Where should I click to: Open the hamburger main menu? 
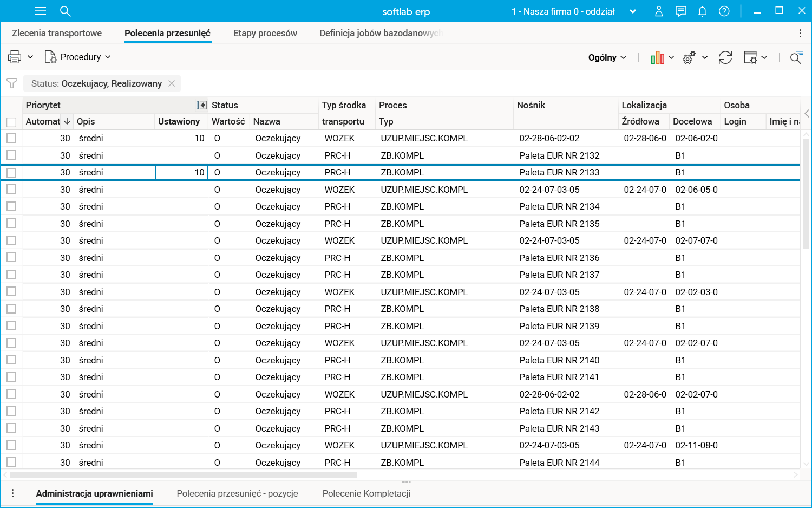pyautogui.click(x=40, y=11)
